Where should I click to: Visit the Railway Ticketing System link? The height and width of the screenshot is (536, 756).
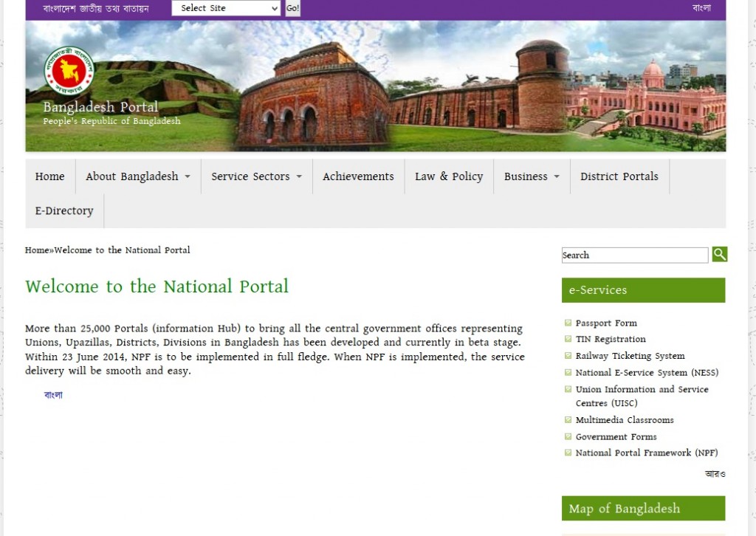coord(630,356)
